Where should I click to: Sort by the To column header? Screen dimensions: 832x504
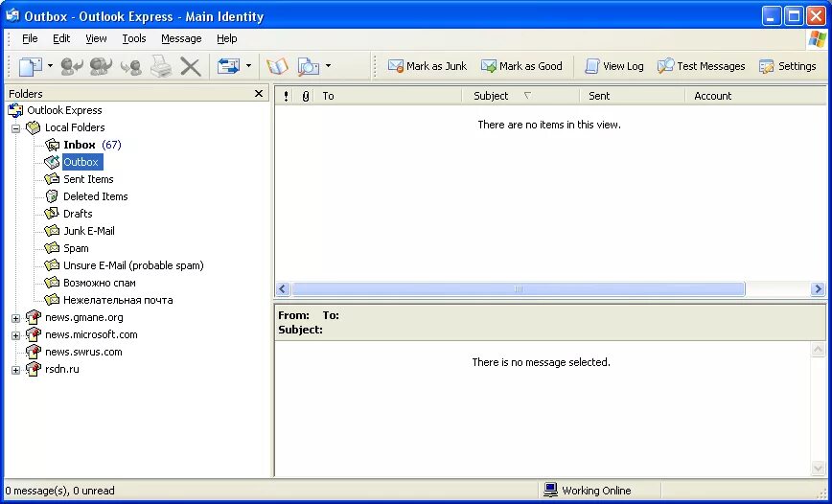click(x=388, y=96)
